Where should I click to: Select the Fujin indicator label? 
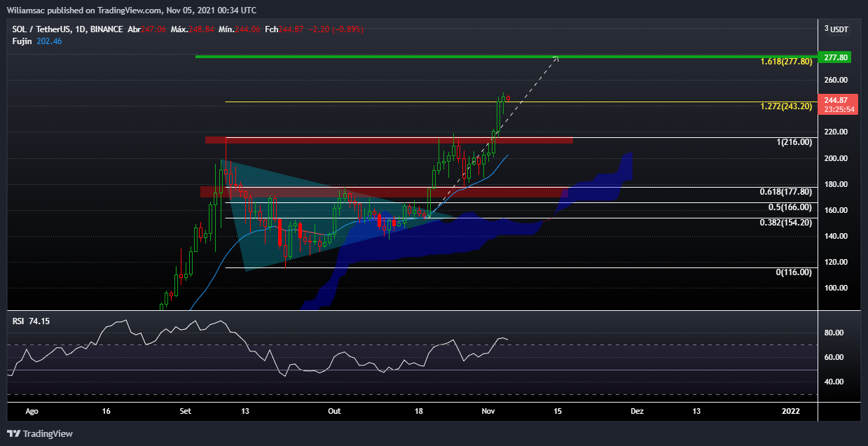22,41
